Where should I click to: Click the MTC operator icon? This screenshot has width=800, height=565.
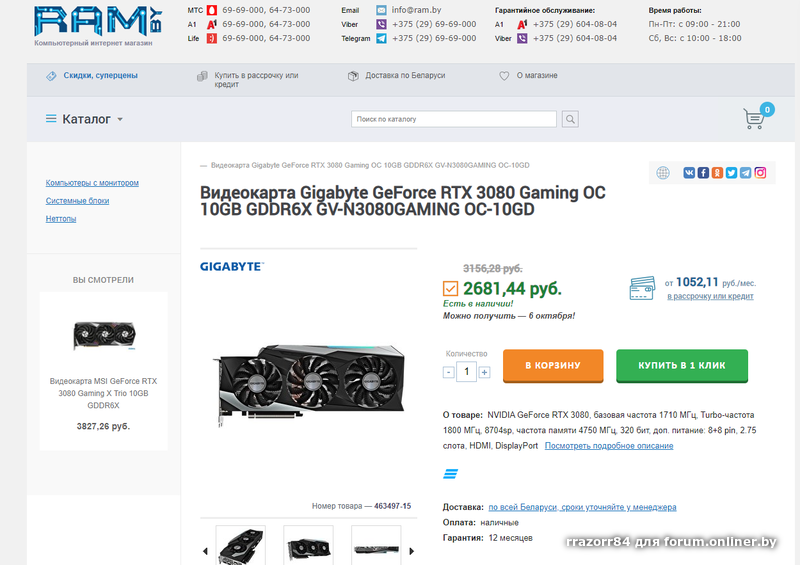click(x=211, y=10)
